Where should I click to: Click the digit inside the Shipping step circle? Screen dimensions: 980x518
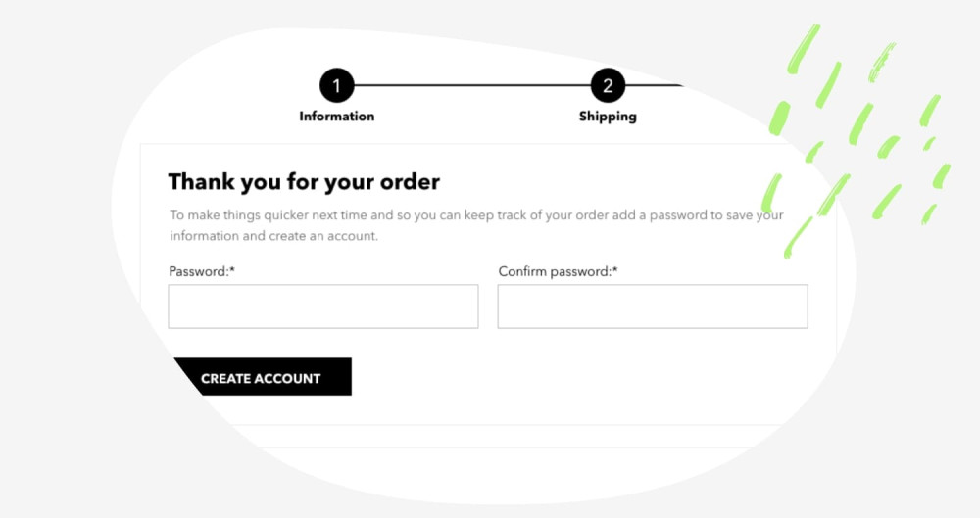[608, 85]
